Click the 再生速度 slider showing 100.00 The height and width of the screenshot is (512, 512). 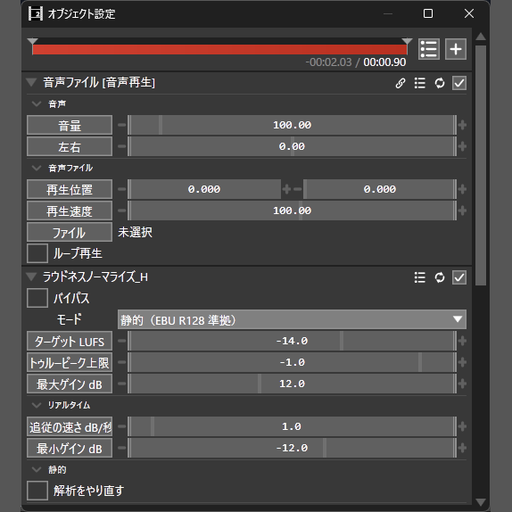[x=292, y=211]
